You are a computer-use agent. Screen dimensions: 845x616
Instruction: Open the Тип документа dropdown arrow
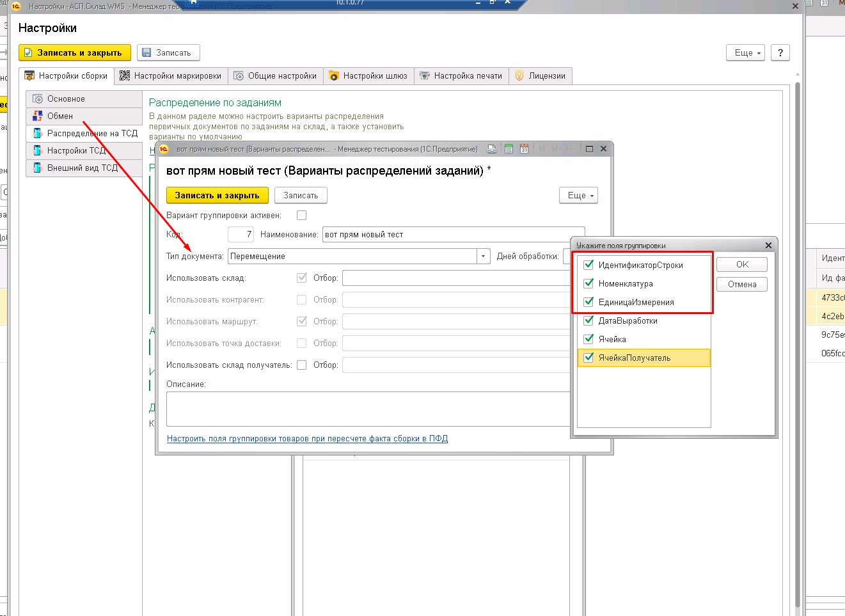tap(484, 257)
